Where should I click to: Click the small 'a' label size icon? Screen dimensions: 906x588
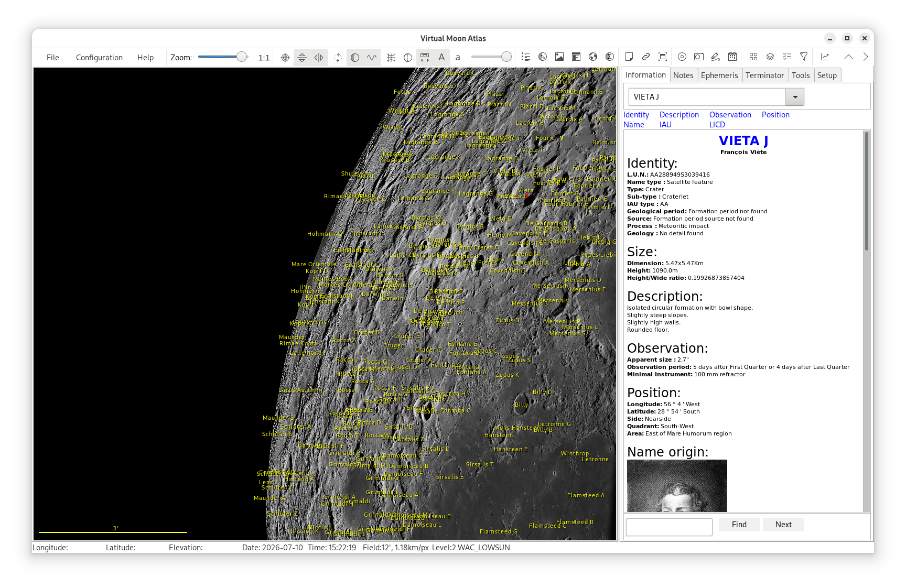coord(458,58)
